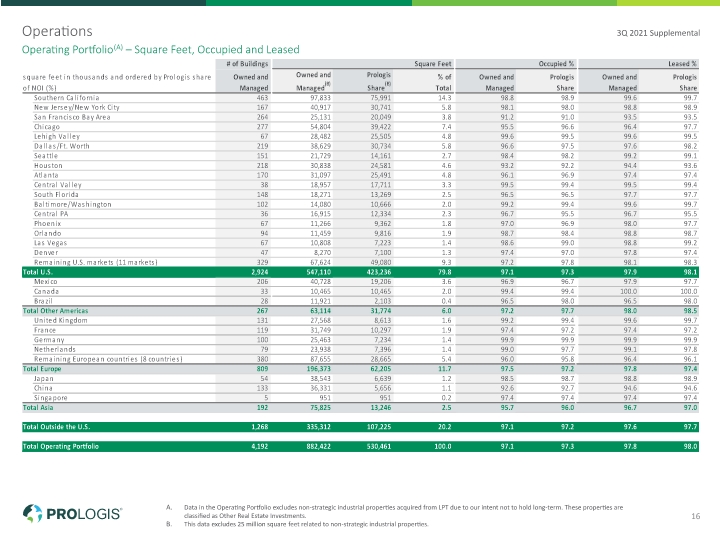This screenshot has width=720, height=540.
Task: Select the Dallas/Ft. Worth row label
Action: pyautogui.click(x=62, y=146)
